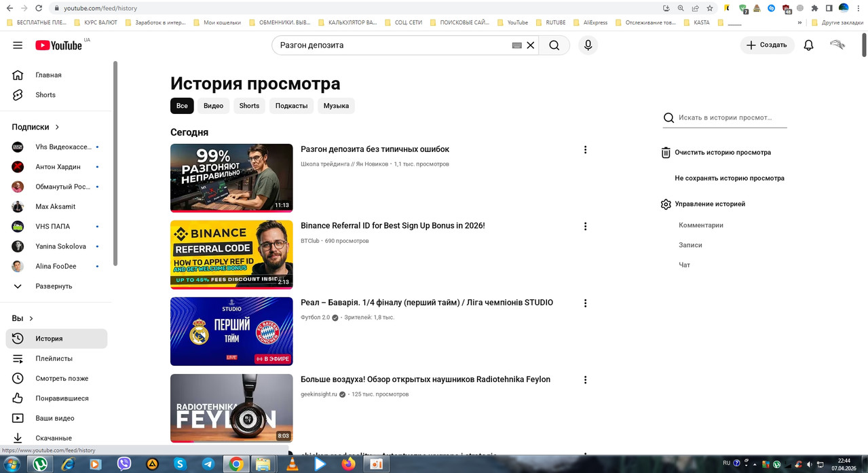Open the Yanina Sokolova channel
This screenshot has height=473, width=868.
click(56, 246)
